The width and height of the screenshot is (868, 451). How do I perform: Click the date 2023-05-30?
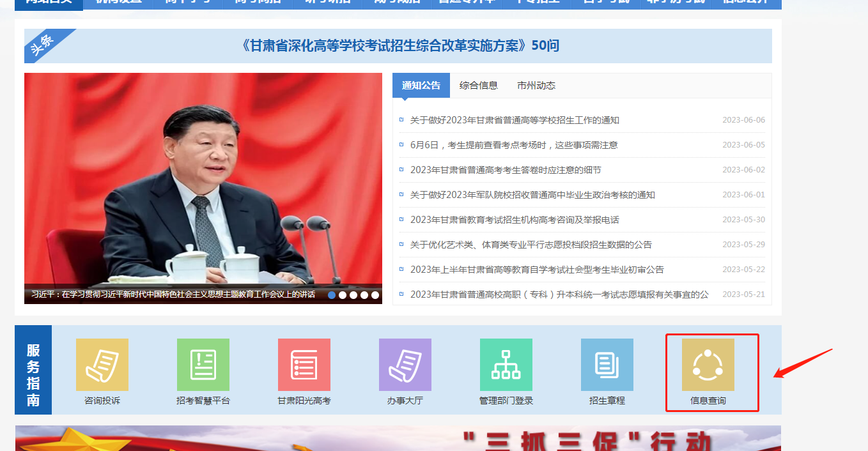pyautogui.click(x=743, y=220)
